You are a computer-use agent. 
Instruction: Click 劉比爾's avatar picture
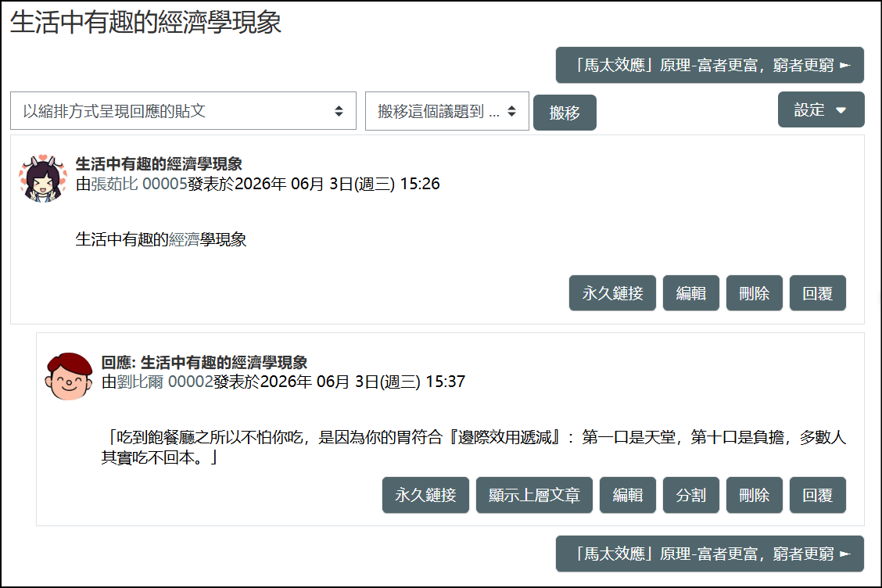69,376
